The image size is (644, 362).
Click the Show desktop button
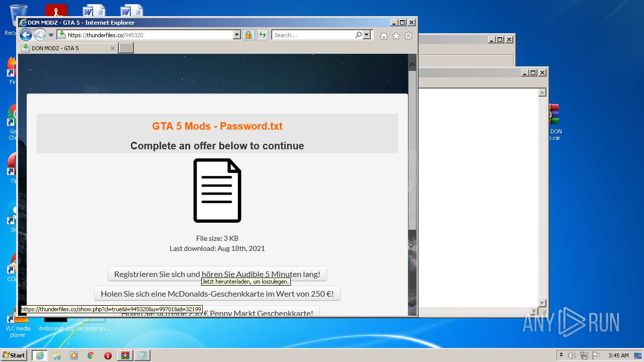(638, 355)
